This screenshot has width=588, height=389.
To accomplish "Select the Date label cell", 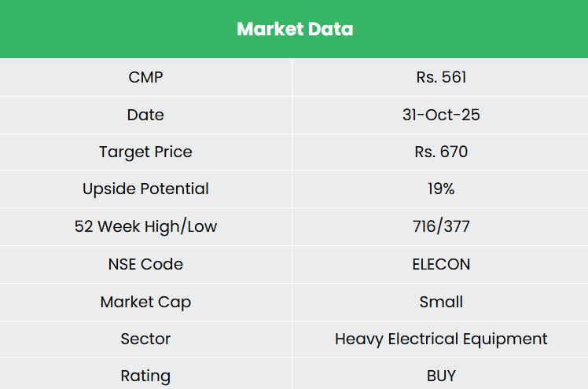I will (145, 115).
